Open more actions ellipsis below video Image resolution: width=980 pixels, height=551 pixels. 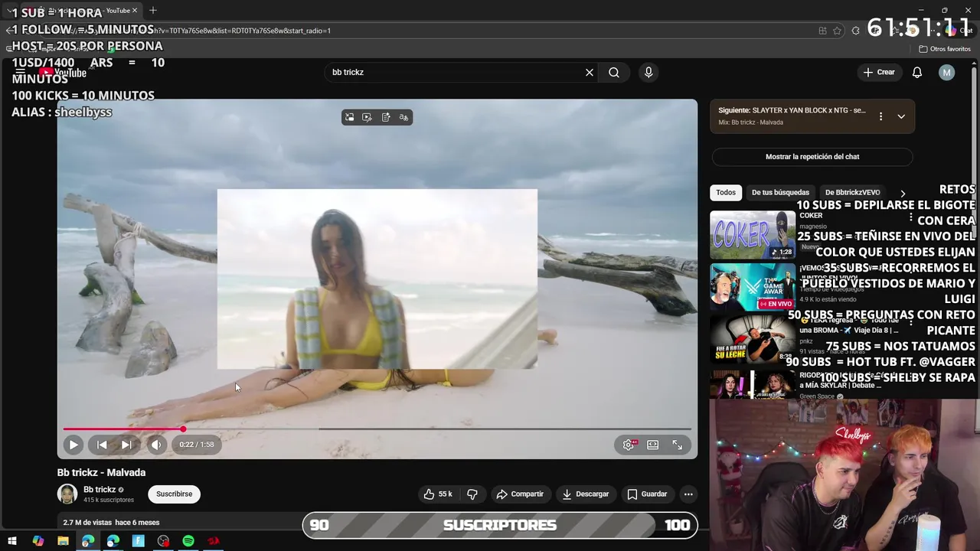point(688,494)
